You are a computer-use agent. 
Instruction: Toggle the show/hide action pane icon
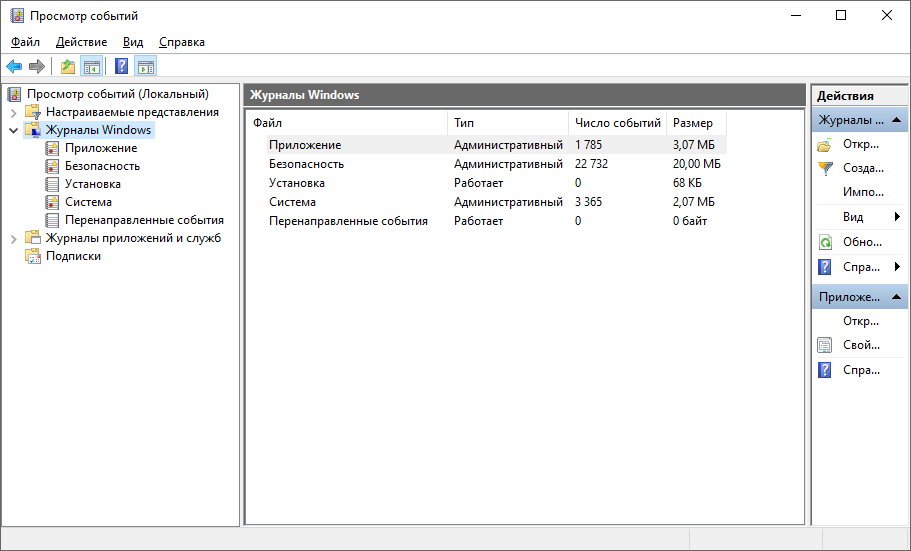(146, 66)
